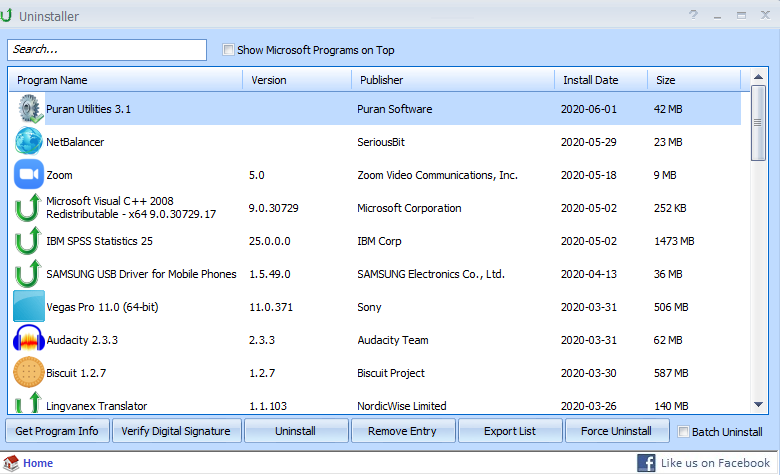Click the Verify Digital Signature button
The height and width of the screenshot is (475, 780).
point(177,432)
